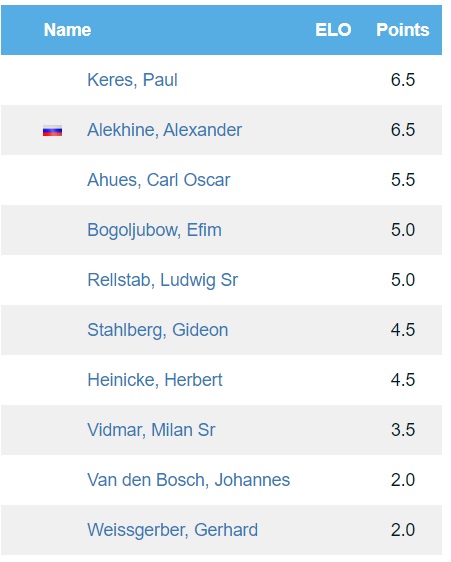Click the Russian flag icon beside Alekhine
Viewport: 451px width, 562px height.
click(x=52, y=131)
